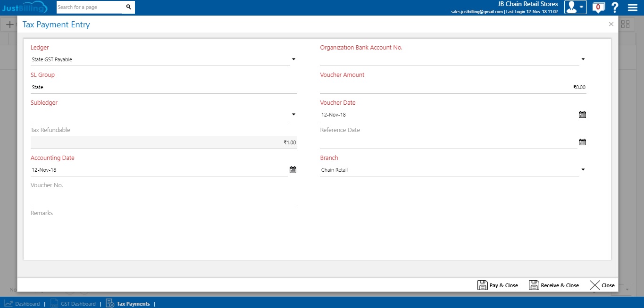Image resolution: width=644 pixels, height=308 pixels.
Task: Expand Organization Bank Account No. dropdown
Action: click(x=583, y=59)
